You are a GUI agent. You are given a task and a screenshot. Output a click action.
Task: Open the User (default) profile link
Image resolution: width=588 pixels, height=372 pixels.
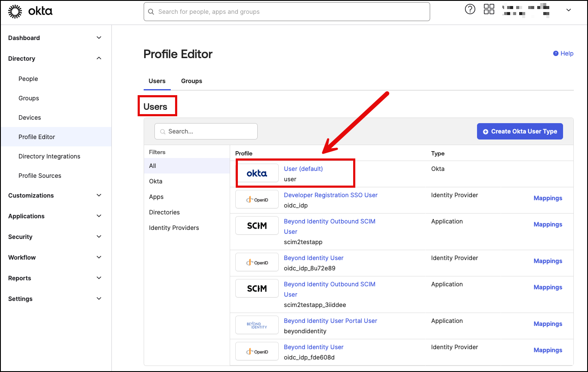pos(303,169)
